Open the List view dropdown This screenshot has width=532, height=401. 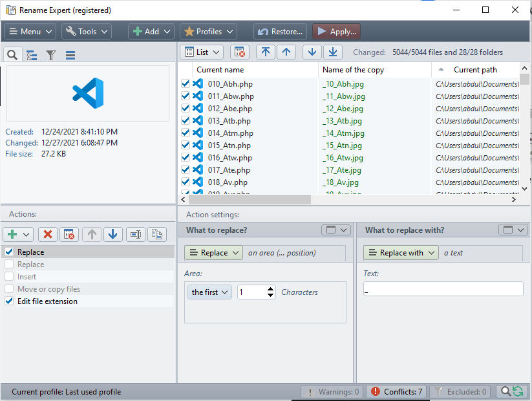point(201,52)
